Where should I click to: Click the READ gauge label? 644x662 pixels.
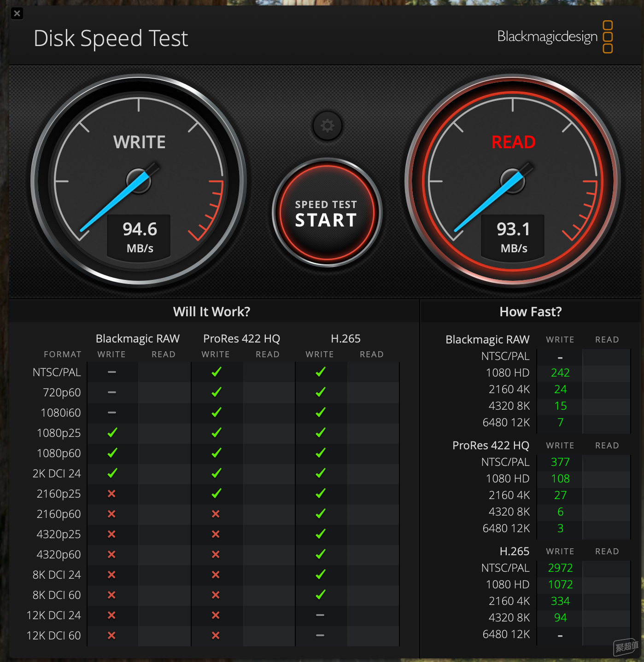click(x=513, y=142)
